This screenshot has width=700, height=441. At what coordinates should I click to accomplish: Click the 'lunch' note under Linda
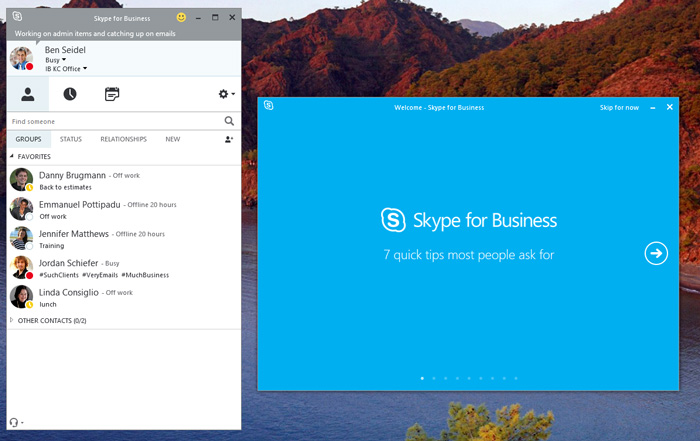[x=48, y=304]
